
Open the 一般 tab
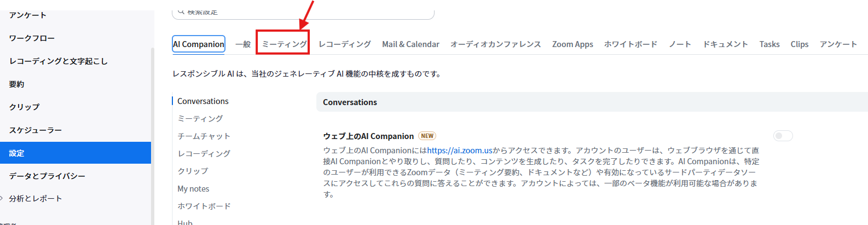(242, 44)
